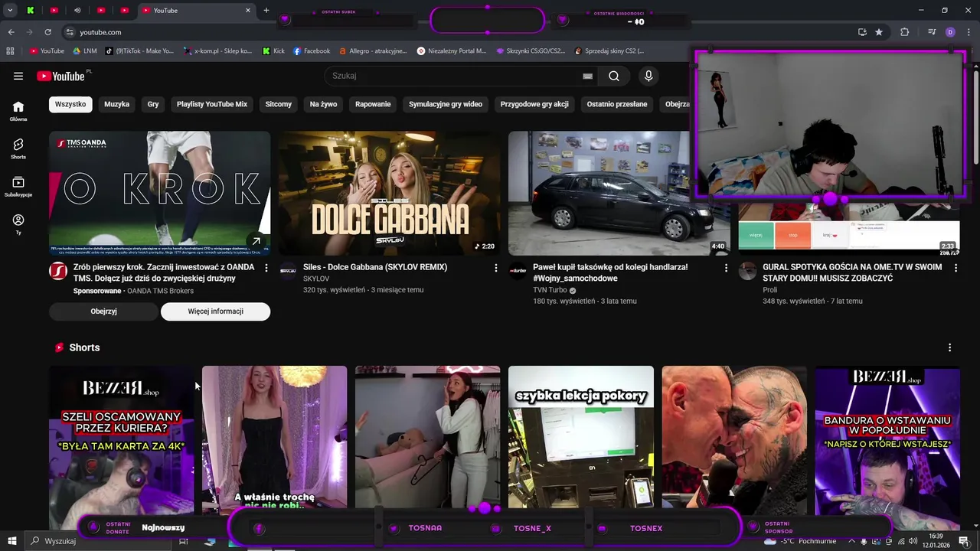The image size is (980, 551).
Task: Open options menu for Paweł kupił taksówkę video
Action: tap(726, 268)
